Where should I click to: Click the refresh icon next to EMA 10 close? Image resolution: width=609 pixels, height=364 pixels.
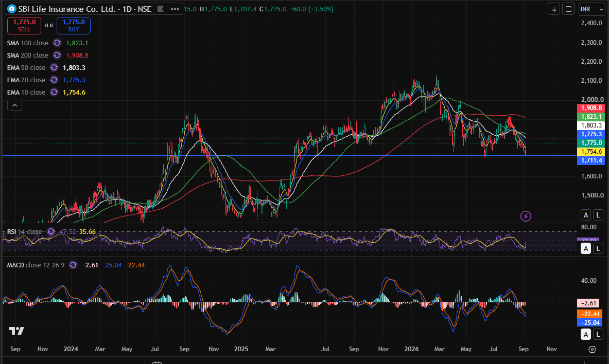point(54,93)
